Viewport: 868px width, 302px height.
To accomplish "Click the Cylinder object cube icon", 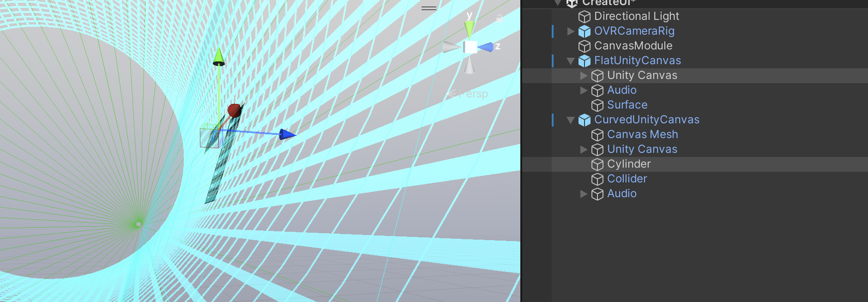I will (597, 164).
